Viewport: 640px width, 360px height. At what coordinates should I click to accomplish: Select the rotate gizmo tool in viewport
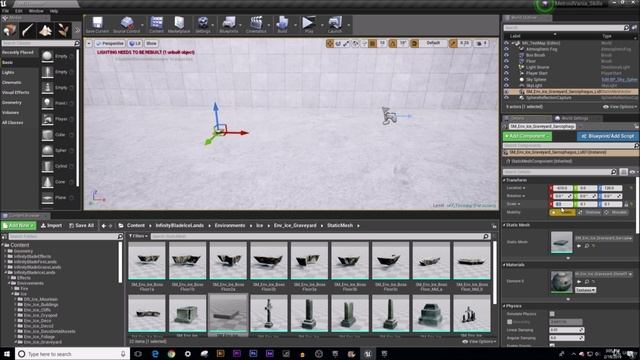338,43
